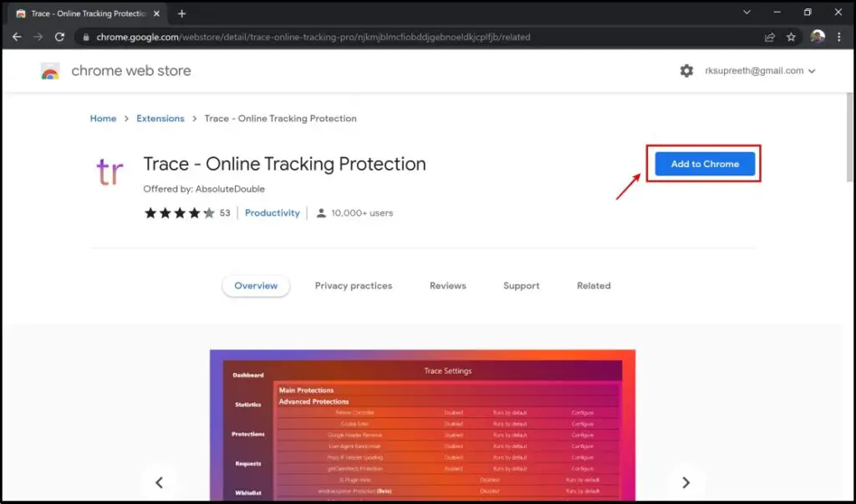856x504 pixels.
Task: Click the page vertical scrollbar
Action: pyautogui.click(x=849, y=136)
